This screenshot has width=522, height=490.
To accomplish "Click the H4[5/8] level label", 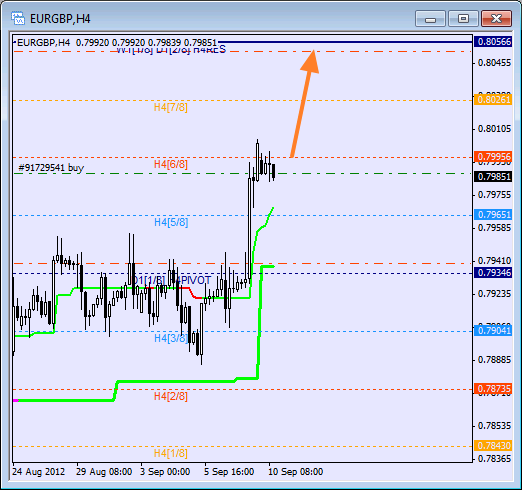I will coord(171,222).
